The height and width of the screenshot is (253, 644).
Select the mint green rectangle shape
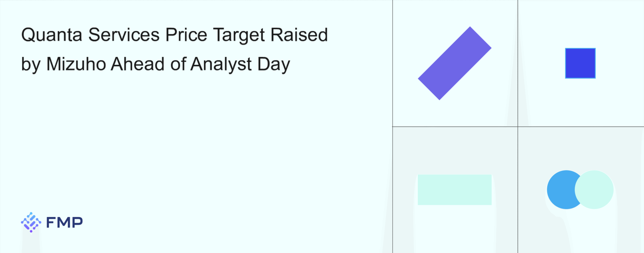[x=455, y=190]
